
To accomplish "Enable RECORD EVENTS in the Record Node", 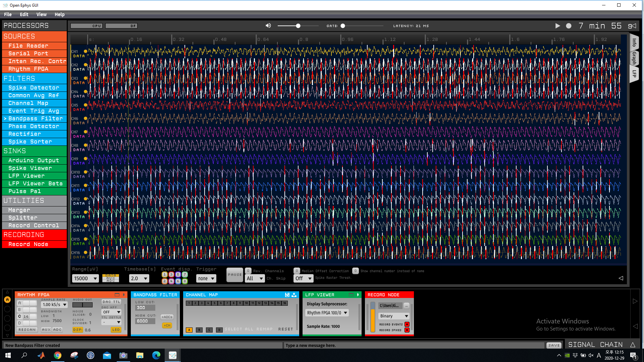I will 407,324.
